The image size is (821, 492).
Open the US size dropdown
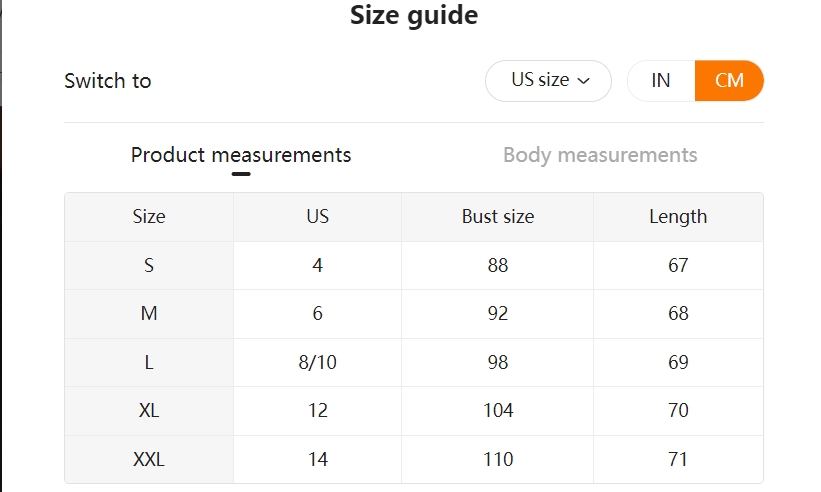(547, 81)
